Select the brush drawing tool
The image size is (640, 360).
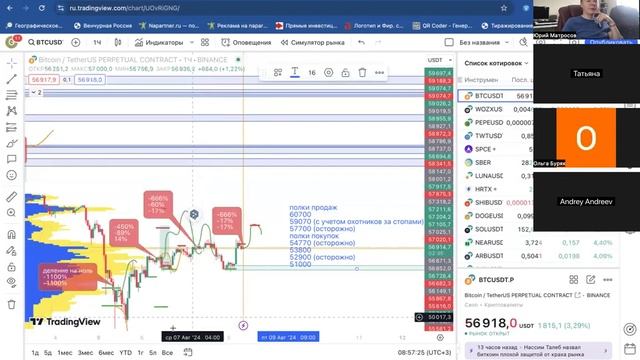11,143
